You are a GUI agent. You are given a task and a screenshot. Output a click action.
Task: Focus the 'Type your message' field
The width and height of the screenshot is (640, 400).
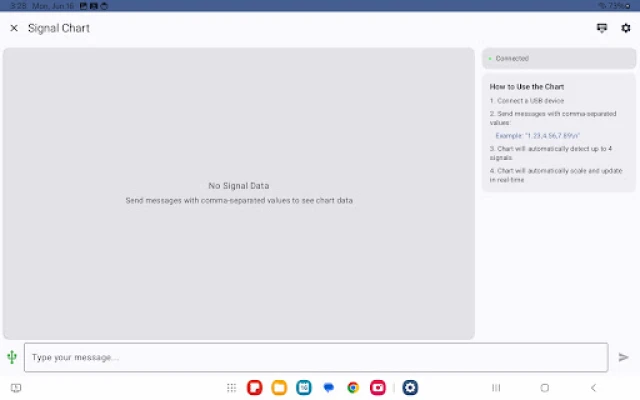coord(315,357)
